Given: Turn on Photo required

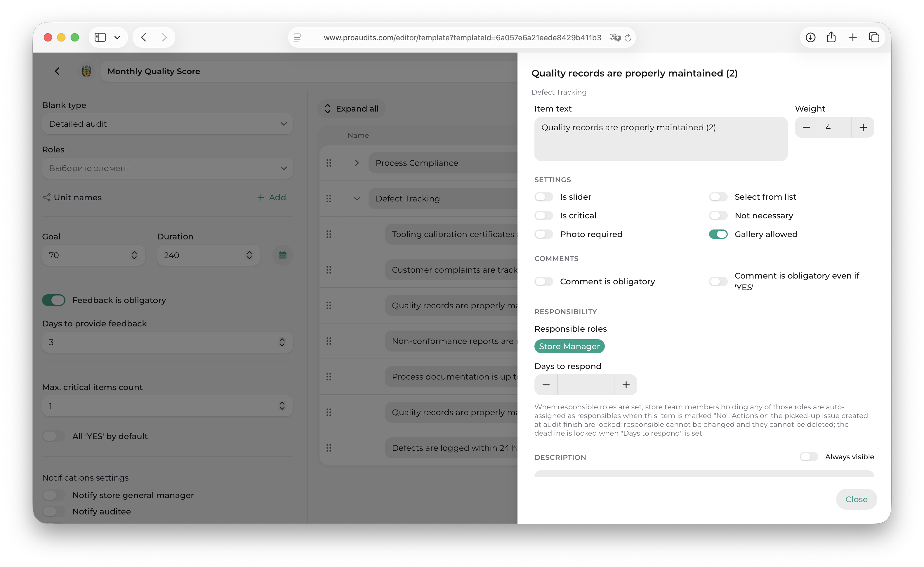Looking at the screenshot, I should pos(544,234).
